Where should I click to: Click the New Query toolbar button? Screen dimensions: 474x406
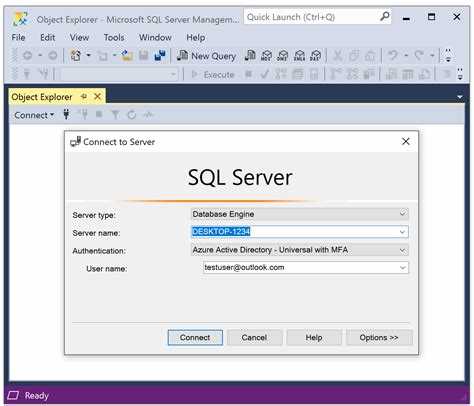coord(206,56)
